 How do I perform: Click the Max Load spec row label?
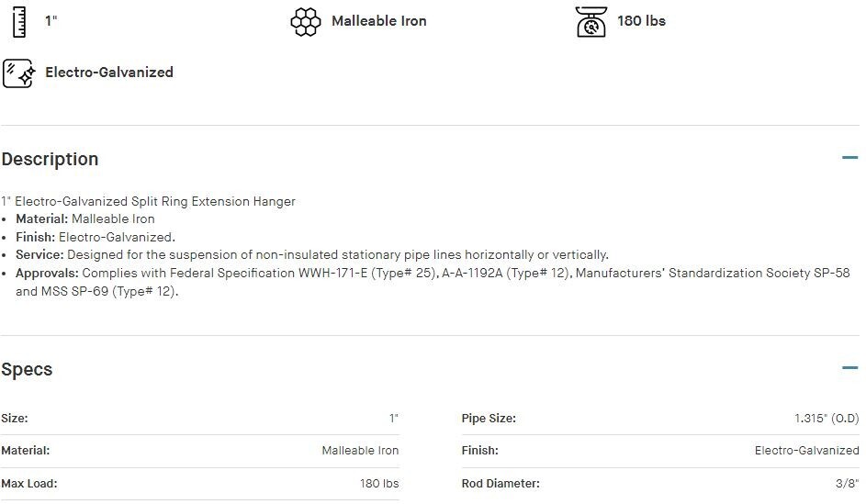point(28,483)
